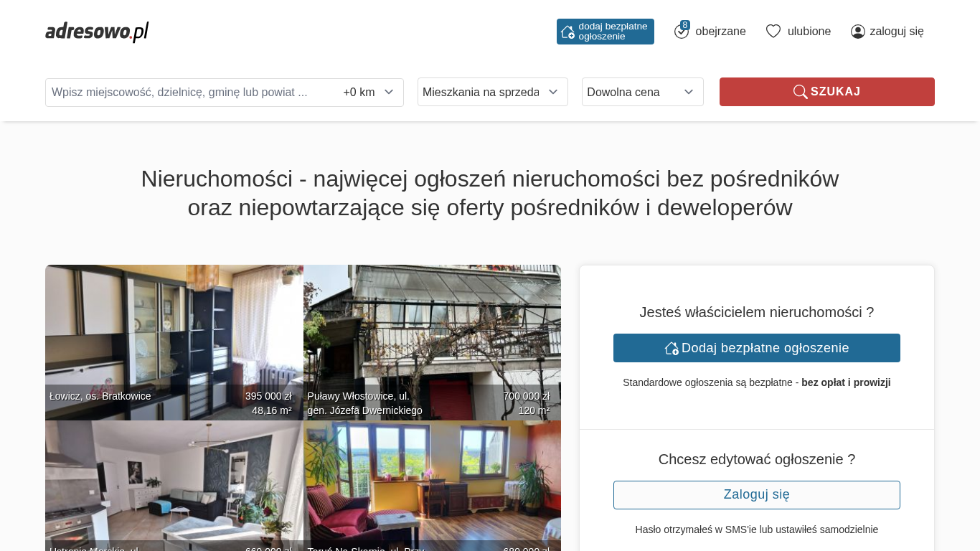Click the user profile icon to log in
The image size is (980, 551).
(x=858, y=32)
